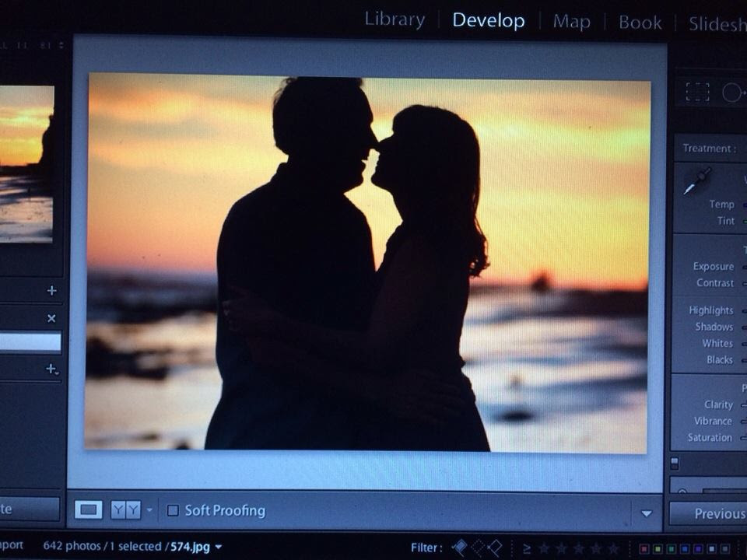Click the Filter label in filmstrip bar

(x=426, y=548)
